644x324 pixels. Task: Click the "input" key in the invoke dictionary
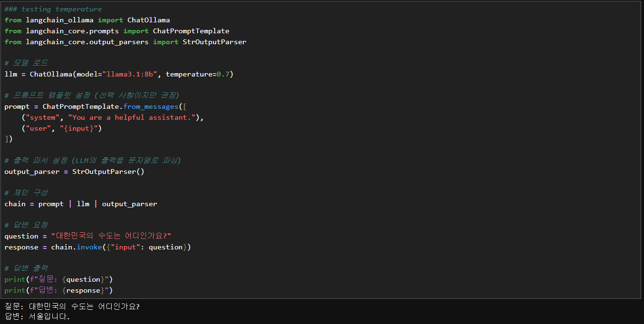(x=125, y=247)
